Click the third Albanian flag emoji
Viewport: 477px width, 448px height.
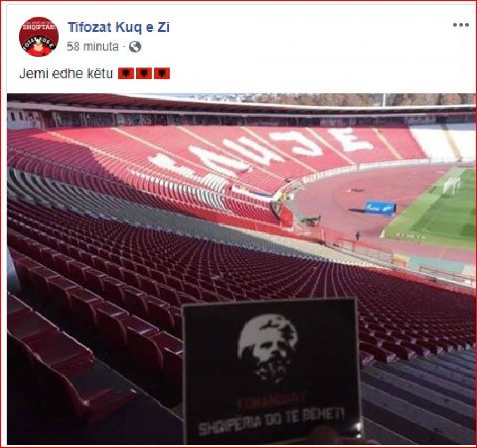162,74
